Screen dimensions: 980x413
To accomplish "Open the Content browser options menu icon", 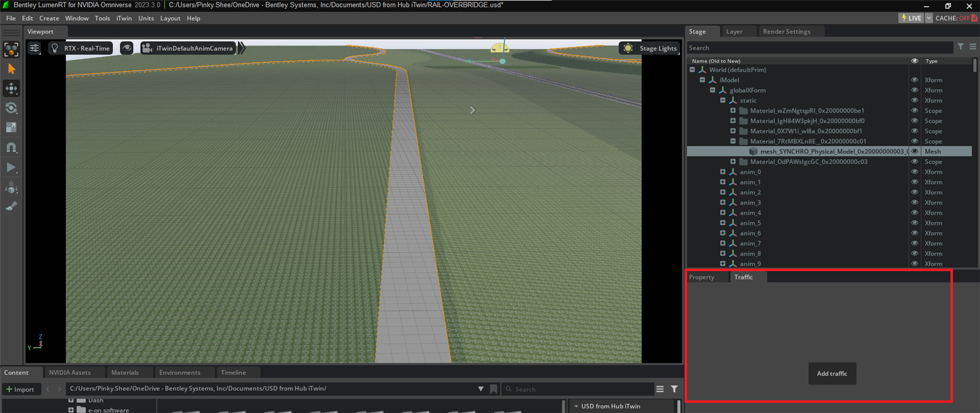I will coord(660,389).
